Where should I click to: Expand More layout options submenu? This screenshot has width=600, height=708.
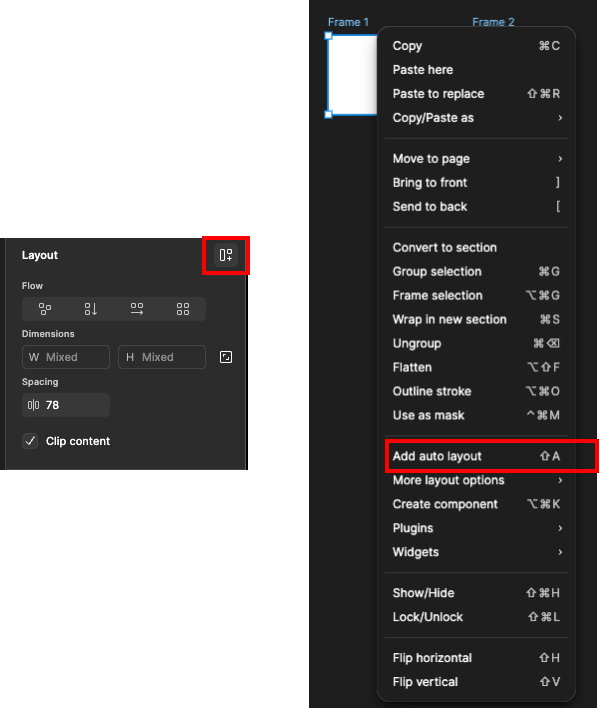click(x=477, y=480)
